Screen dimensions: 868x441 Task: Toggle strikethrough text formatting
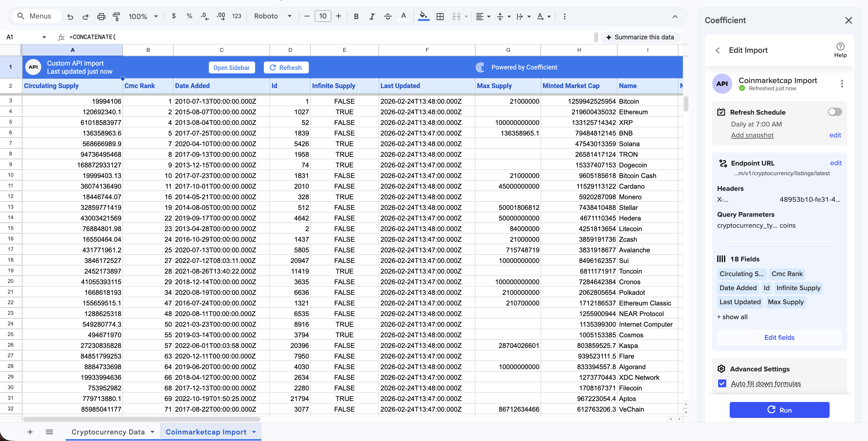387,16
